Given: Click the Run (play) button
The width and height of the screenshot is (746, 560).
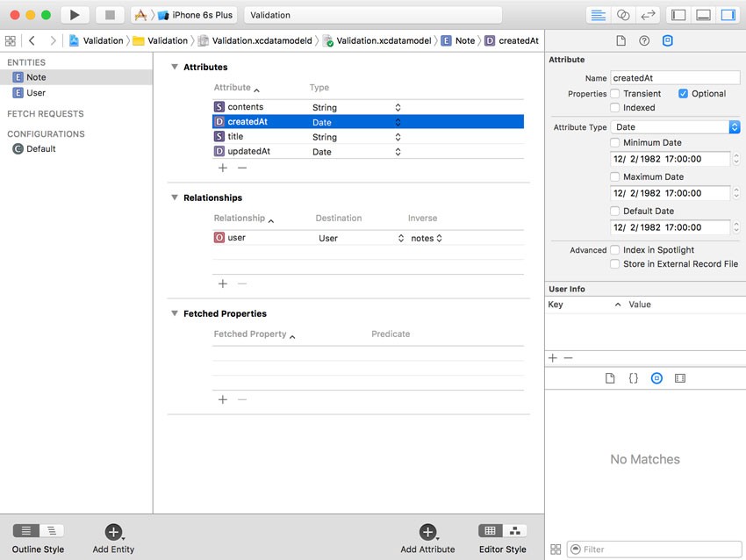Looking at the screenshot, I should (75, 15).
